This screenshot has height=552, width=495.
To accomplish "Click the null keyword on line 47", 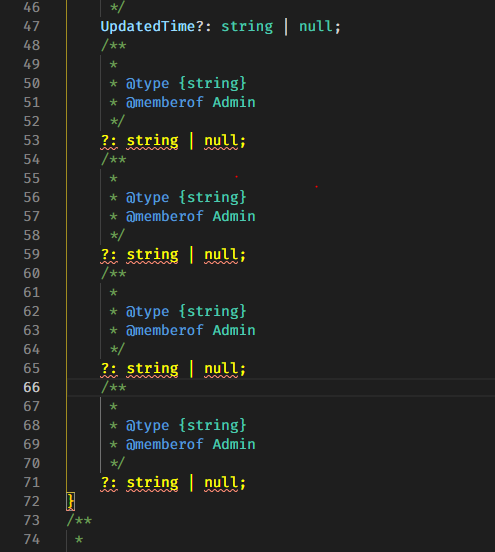I will [316, 26].
